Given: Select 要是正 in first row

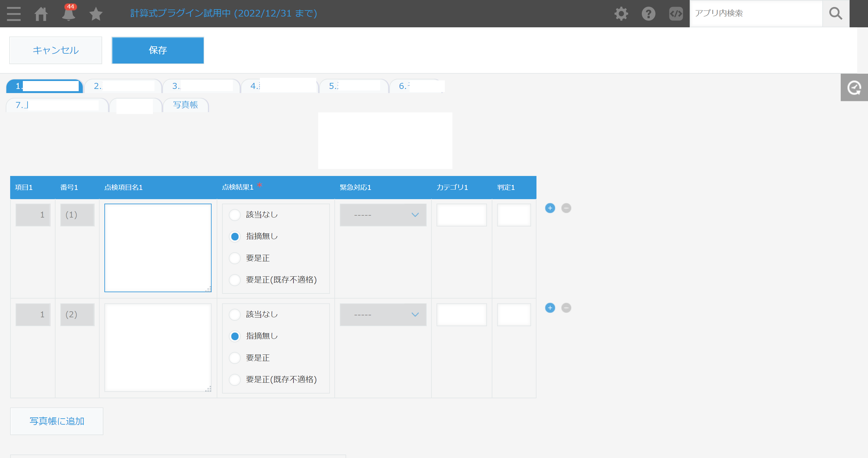Looking at the screenshot, I should pyautogui.click(x=235, y=258).
